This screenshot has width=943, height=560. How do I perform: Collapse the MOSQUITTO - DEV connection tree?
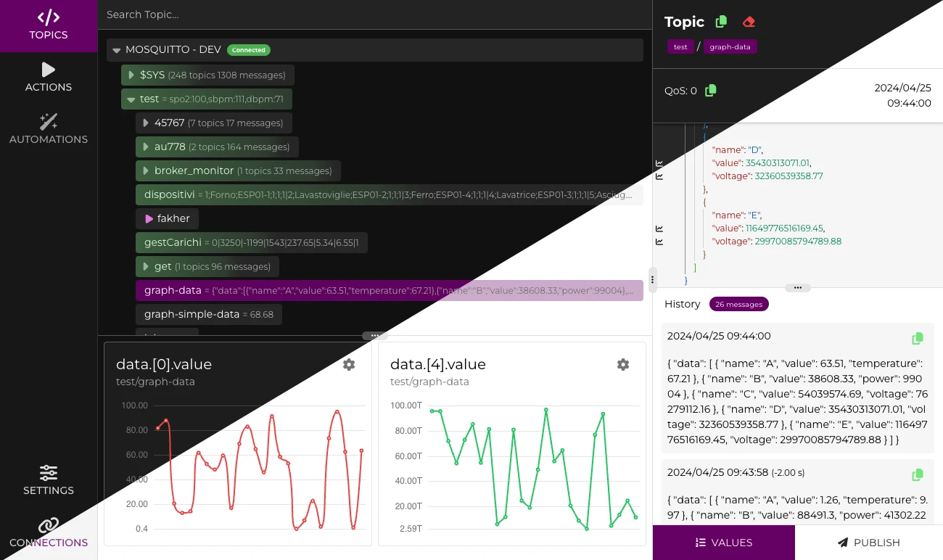point(116,51)
